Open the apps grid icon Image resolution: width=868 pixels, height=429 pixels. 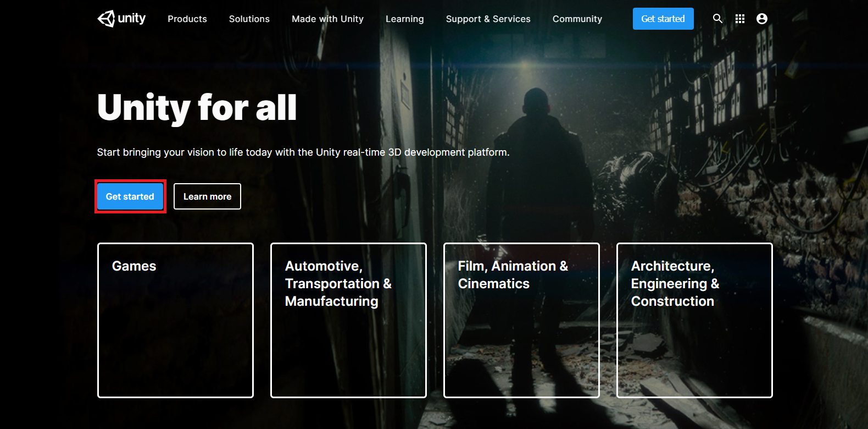tap(740, 19)
